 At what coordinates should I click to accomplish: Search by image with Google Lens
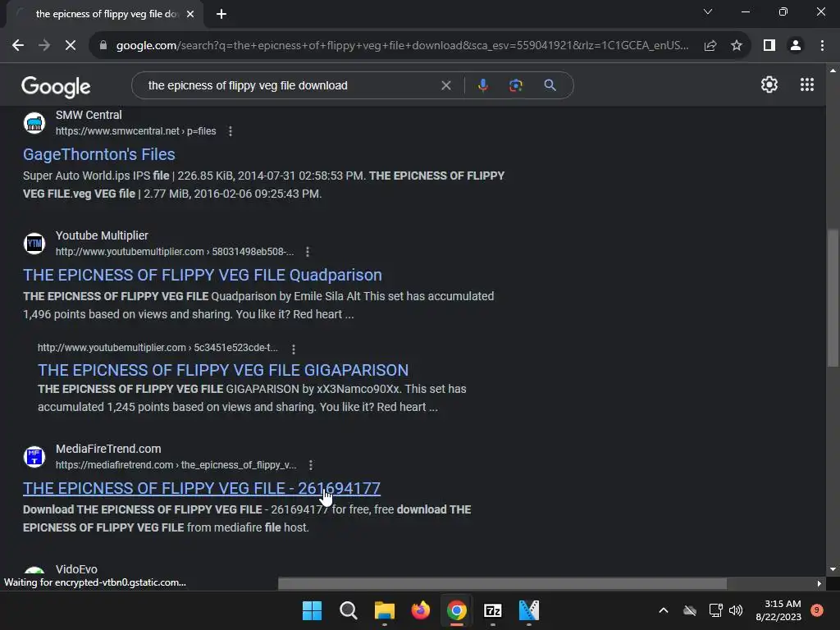[x=516, y=85]
